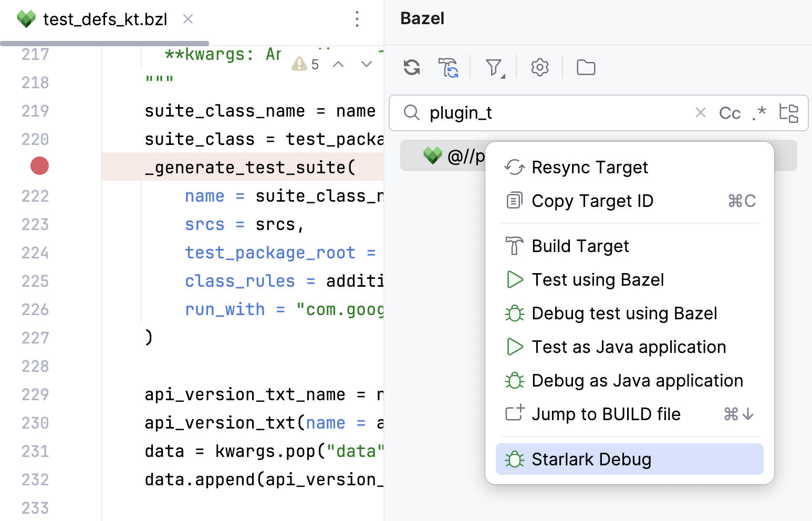Select the Jump to BUILD file option

click(x=606, y=414)
